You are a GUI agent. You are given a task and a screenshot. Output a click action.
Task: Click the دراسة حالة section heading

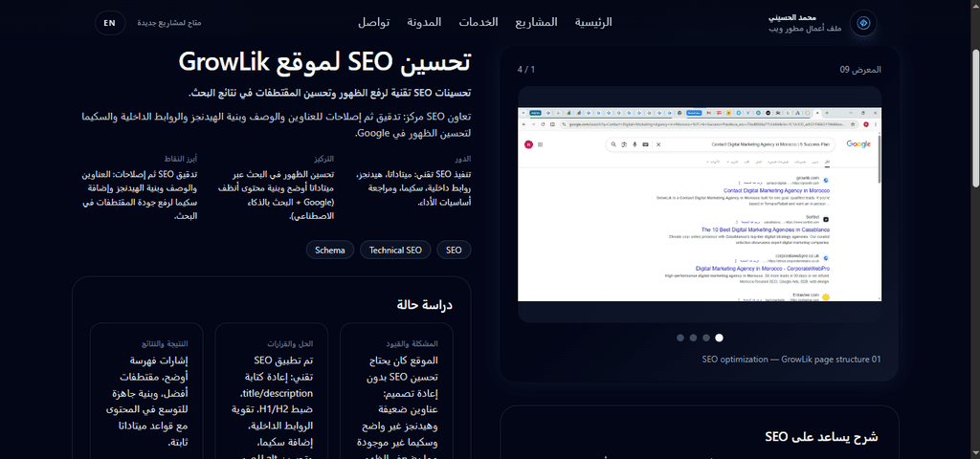424,305
